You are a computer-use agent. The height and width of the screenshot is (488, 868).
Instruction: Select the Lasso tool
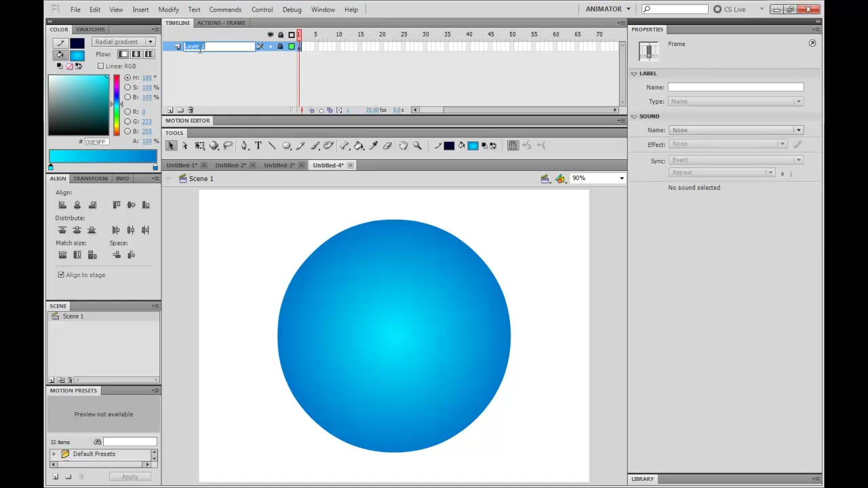pyautogui.click(x=228, y=145)
